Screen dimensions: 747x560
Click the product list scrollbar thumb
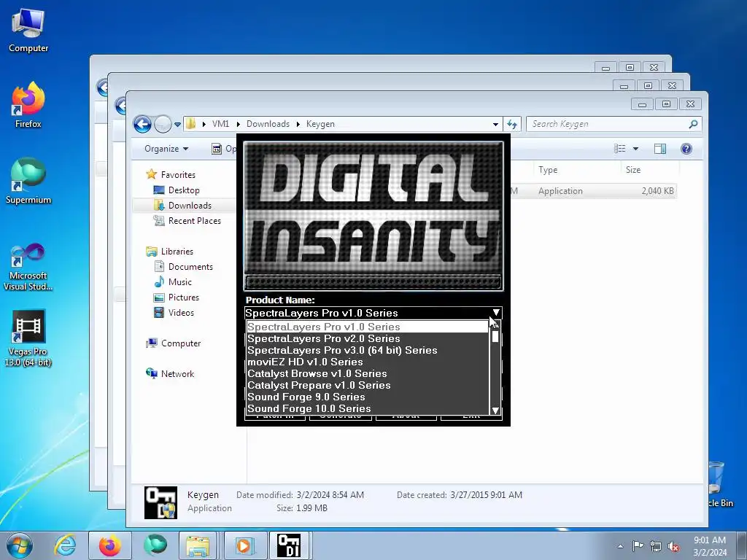[495, 337]
